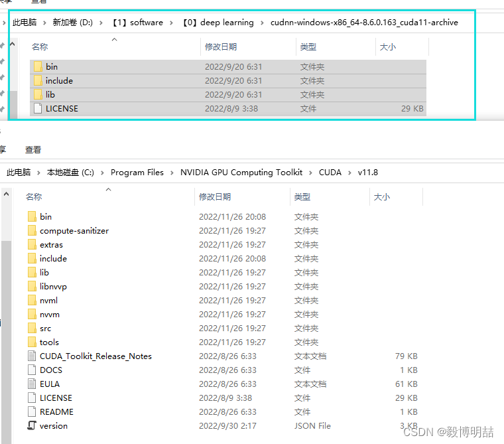Select the extras folder name
Screen dimensions: 504x444
(52, 244)
